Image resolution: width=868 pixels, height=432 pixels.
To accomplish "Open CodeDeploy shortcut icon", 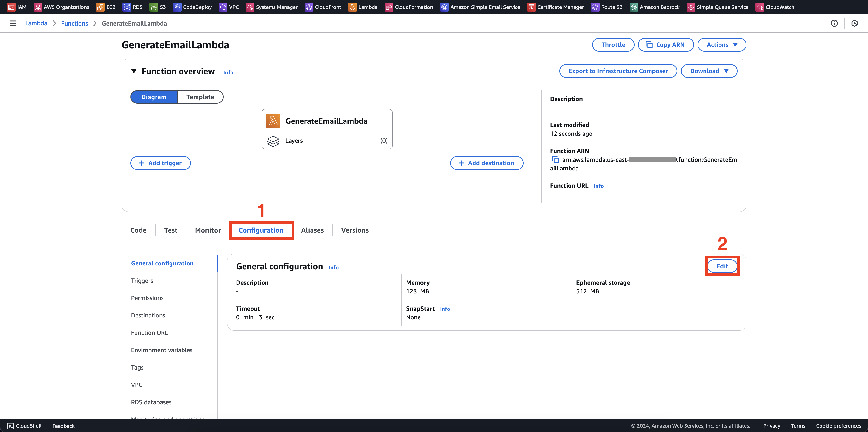I will [177, 7].
